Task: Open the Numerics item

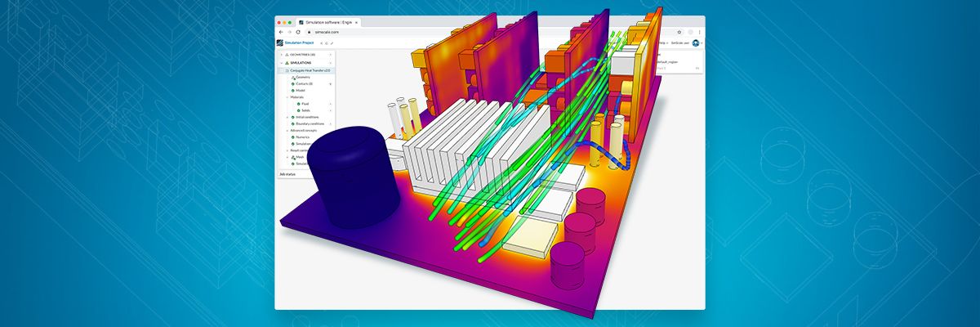Action: pos(303,137)
